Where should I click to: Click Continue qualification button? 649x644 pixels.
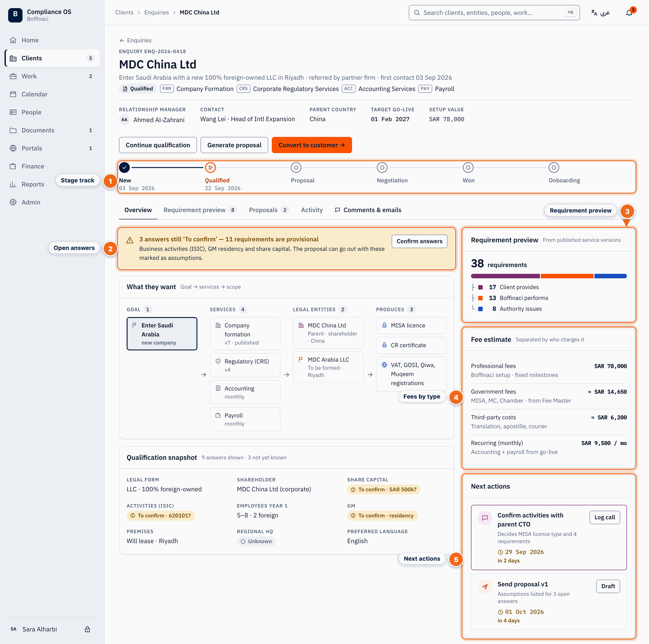[158, 145]
